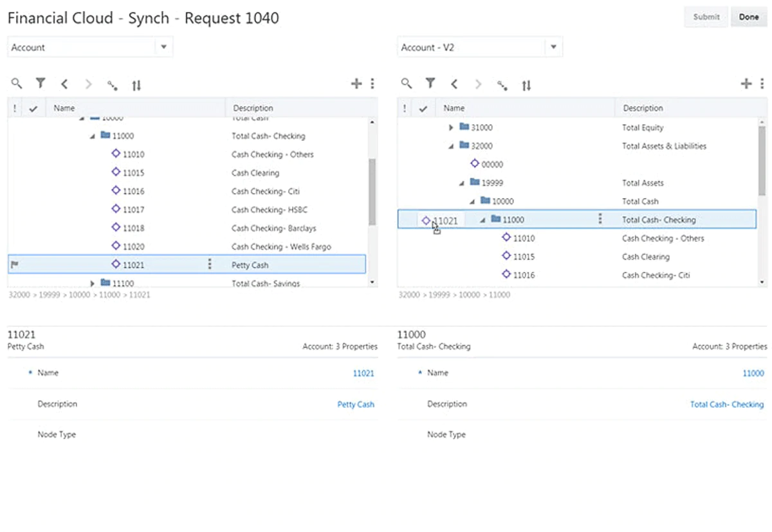Expand the 31000 Total Equity node
Screen dimensions: 772x532
tap(452, 127)
